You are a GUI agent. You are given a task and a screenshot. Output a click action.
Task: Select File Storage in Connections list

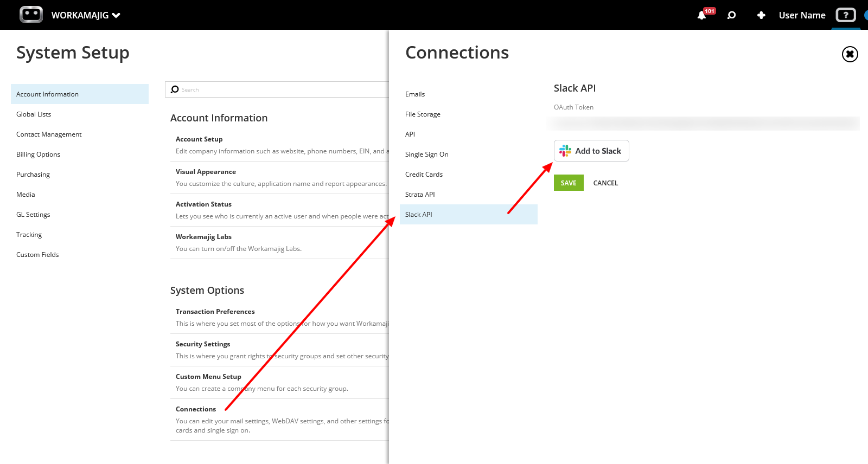(469, 114)
